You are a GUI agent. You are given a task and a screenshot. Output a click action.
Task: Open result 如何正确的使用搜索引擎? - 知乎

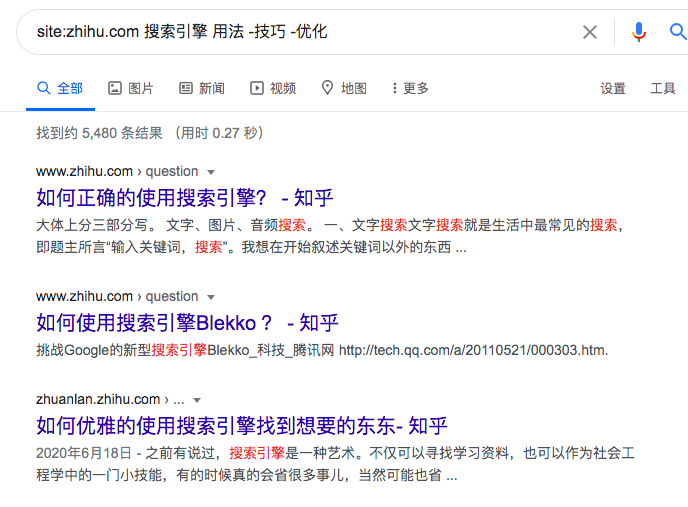coord(185,198)
